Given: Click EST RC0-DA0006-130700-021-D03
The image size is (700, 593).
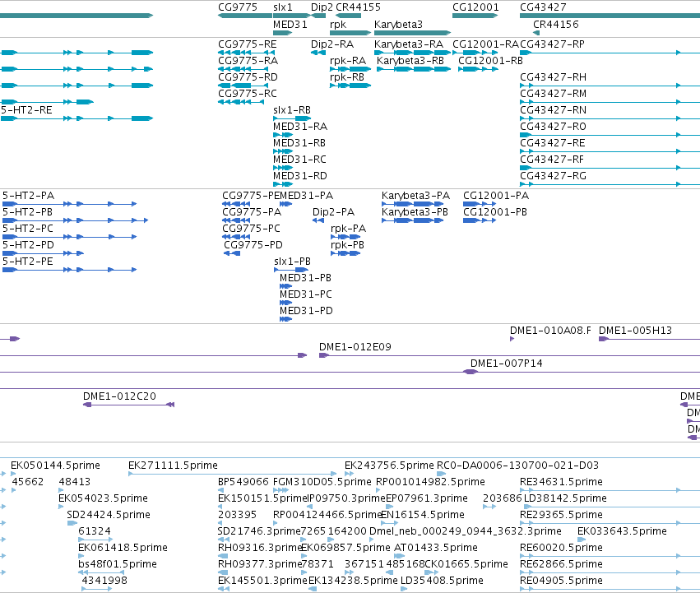Looking at the screenshot, I should click(517, 466).
